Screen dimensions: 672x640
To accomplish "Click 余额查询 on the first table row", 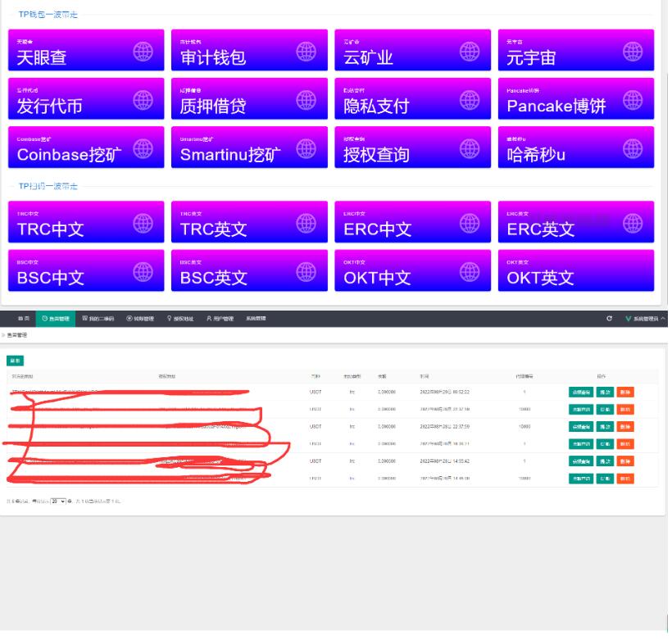I will [580, 393].
